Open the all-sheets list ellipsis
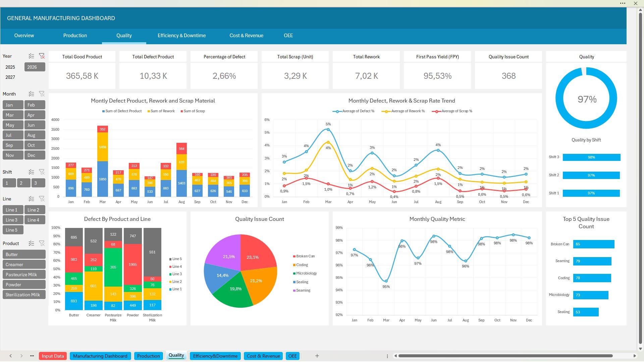This screenshot has height=362, width=644. (x=32, y=356)
